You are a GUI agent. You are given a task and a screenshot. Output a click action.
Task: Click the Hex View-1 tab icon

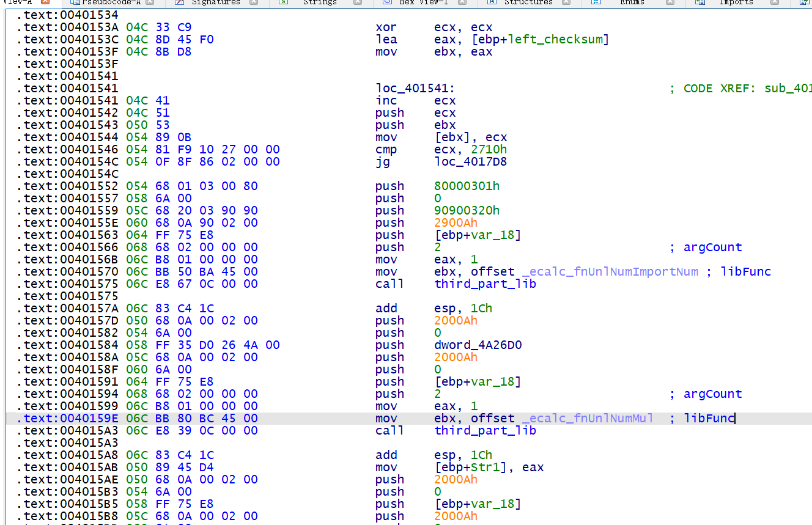[387, 2]
